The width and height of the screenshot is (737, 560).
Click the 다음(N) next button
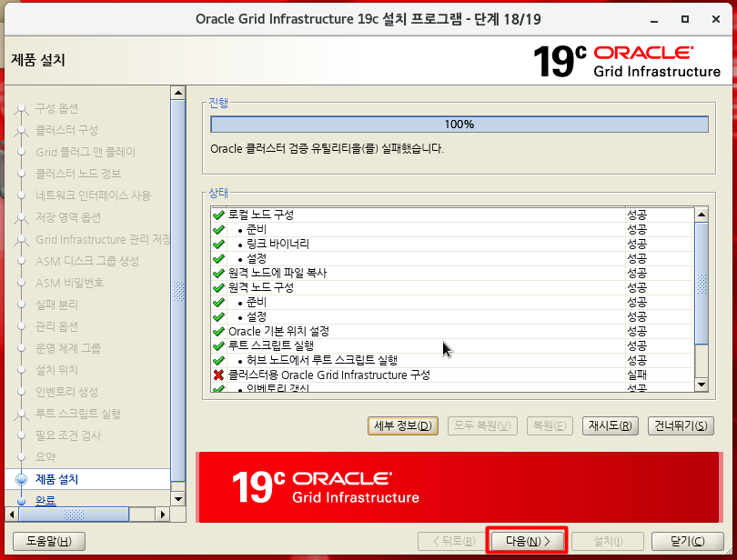[527, 541]
